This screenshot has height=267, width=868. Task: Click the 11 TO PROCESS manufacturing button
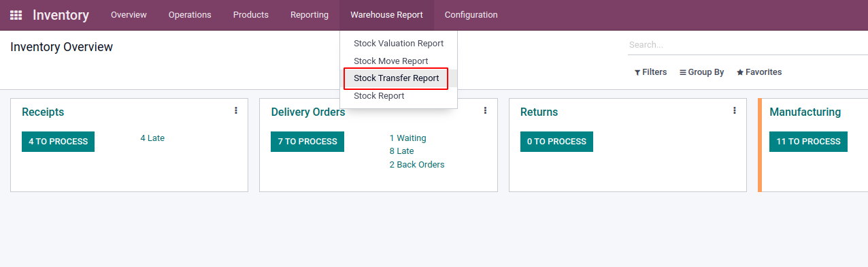(808, 142)
